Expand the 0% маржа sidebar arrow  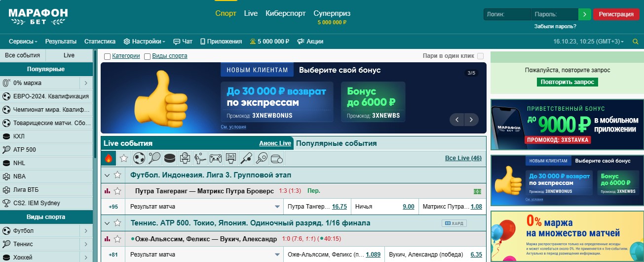tap(86, 83)
